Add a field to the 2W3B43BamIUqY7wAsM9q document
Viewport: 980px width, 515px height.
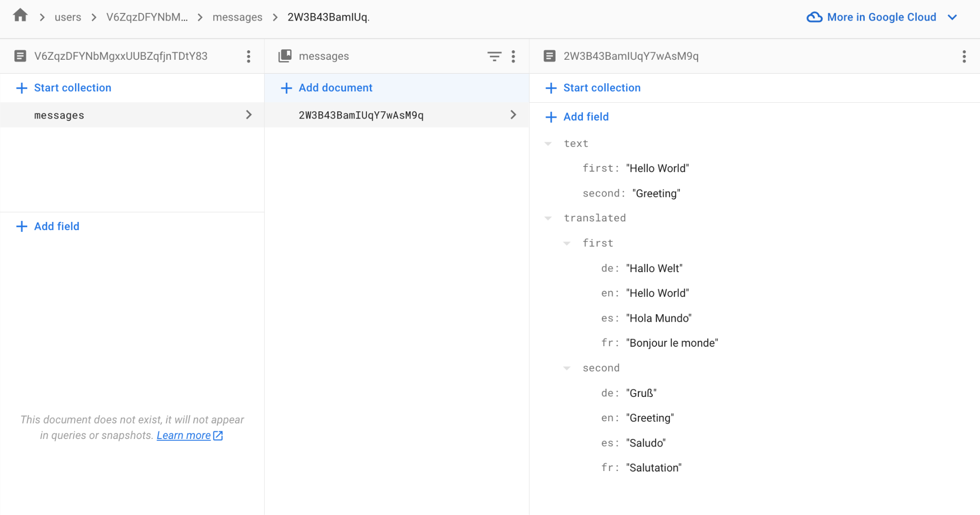586,117
